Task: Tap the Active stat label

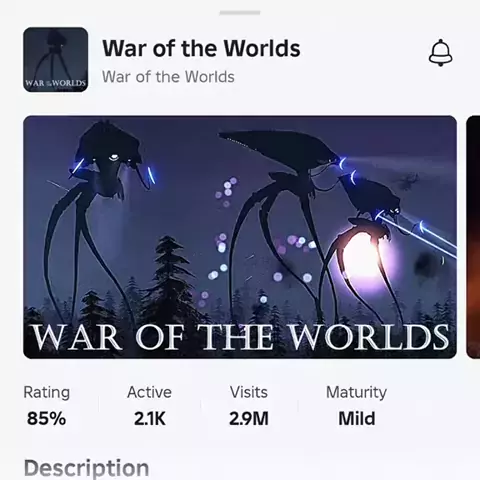Action: click(149, 392)
